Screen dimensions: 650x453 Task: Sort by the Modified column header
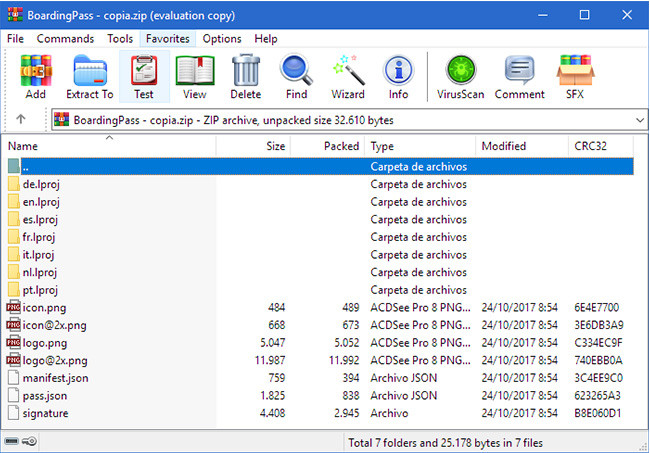pyautogui.click(x=503, y=146)
